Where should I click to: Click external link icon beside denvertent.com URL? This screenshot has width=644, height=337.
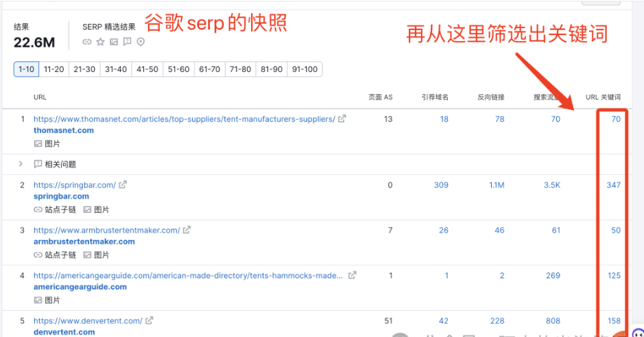click(x=149, y=321)
